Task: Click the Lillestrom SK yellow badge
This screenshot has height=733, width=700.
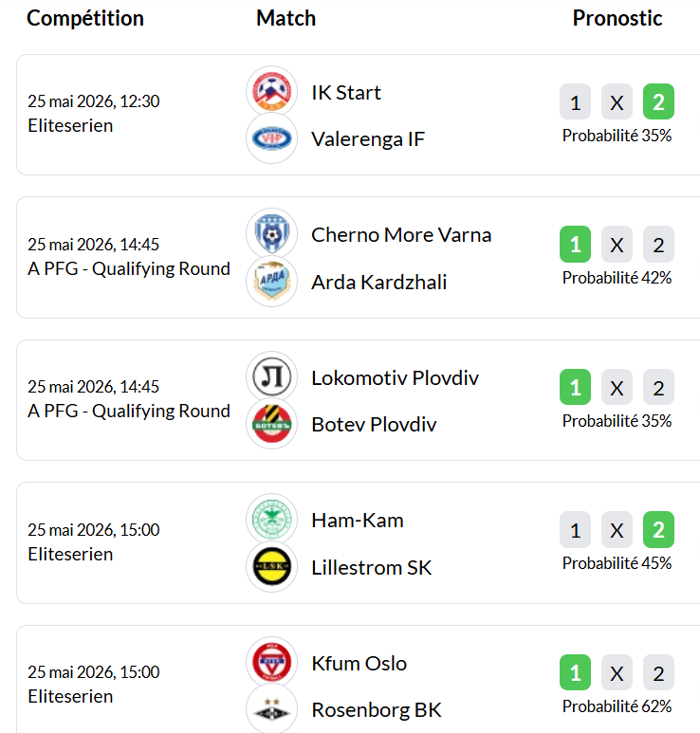Action: coord(271,567)
